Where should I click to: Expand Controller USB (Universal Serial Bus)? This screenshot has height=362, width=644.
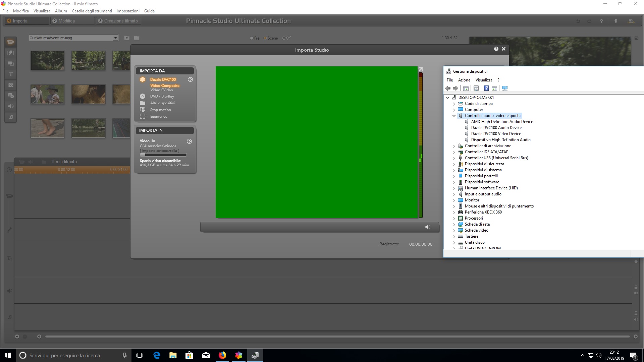click(454, 158)
